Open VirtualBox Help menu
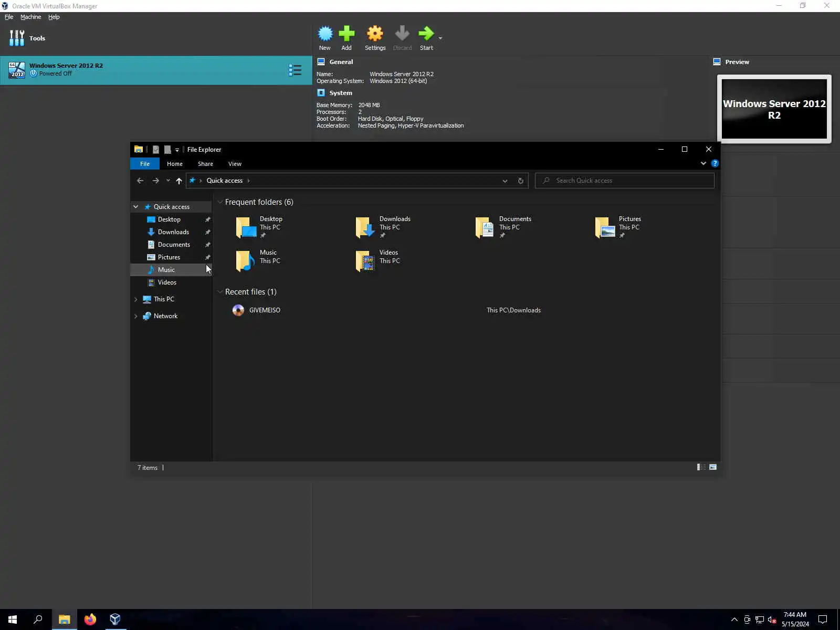The image size is (840, 630). click(54, 17)
